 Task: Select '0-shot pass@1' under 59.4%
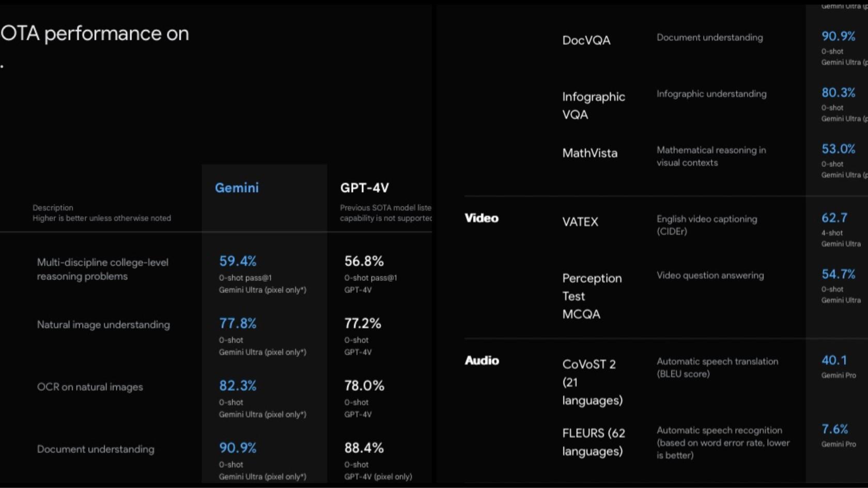point(245,278)
